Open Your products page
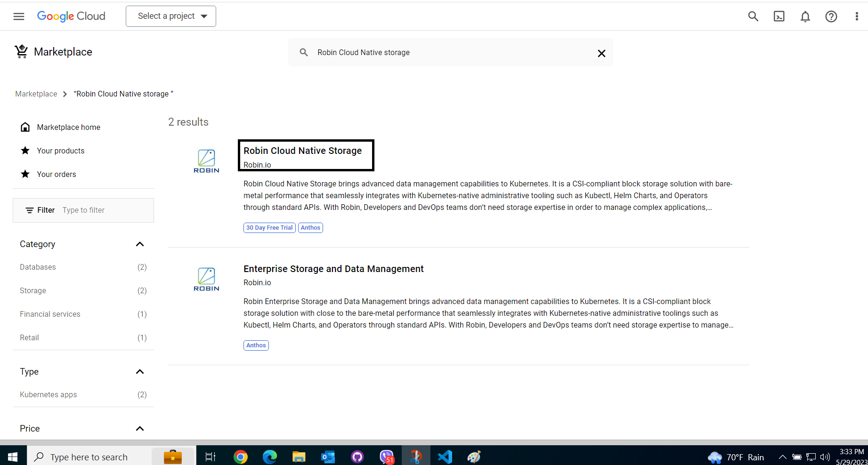 [x=61, y=151]
